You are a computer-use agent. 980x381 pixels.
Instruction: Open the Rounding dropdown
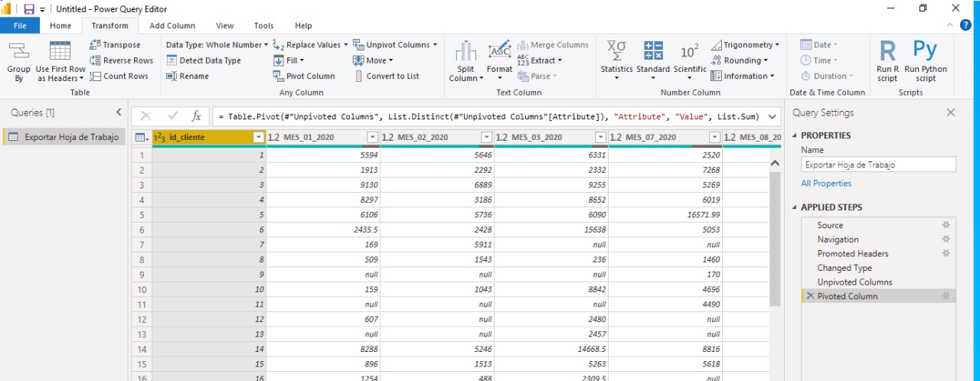coord(740,60)
